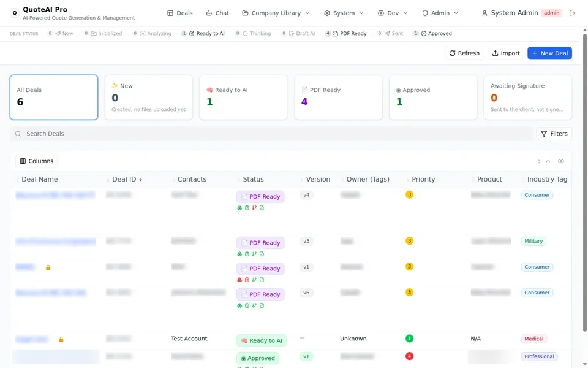Image resolution: width=588 pixels, height=368 pixels.
Task: Expand the Admin dropdown menu
Action: click(440, 13)
